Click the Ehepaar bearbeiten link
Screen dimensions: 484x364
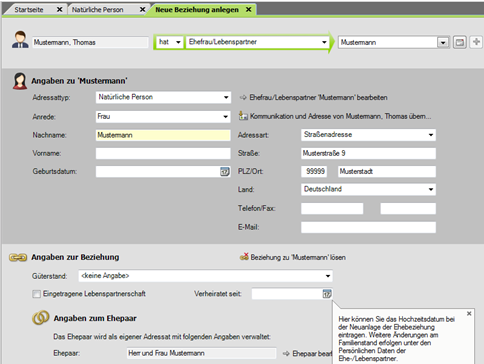tap(312, 353)
